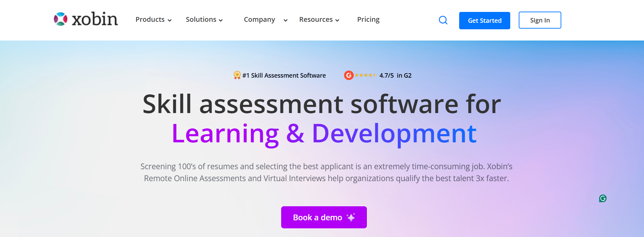Click 'Skill assessment software for' heading
This screenshot has height=237, width=644.
coord(322,104)
